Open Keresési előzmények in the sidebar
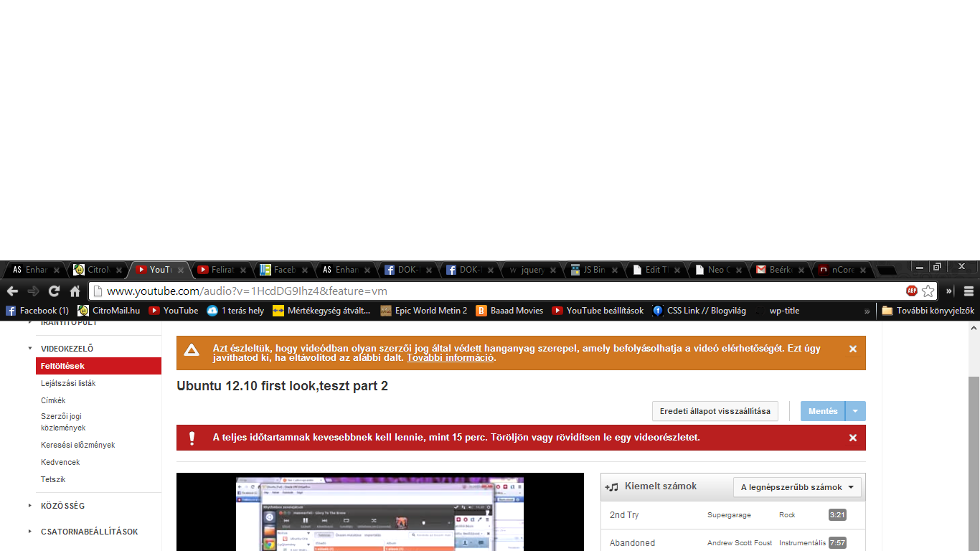 pyautogui.click(x=77, y=445)
